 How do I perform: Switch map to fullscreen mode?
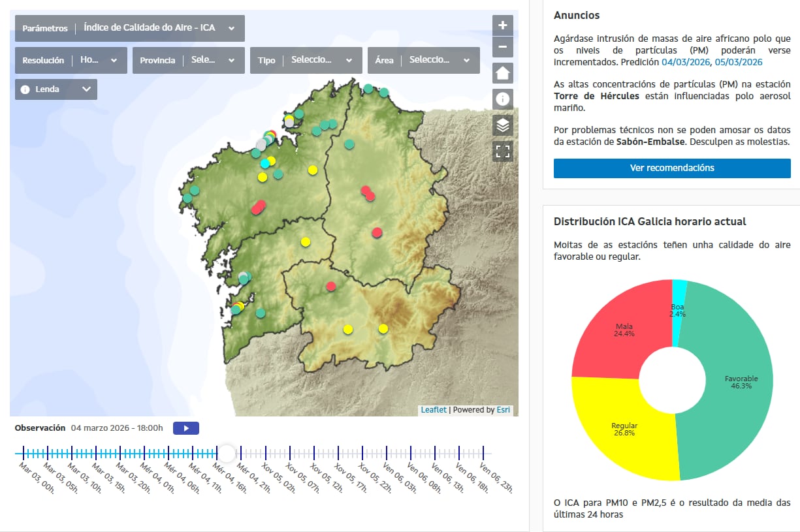pyautogui.click(x=502, y=151)
